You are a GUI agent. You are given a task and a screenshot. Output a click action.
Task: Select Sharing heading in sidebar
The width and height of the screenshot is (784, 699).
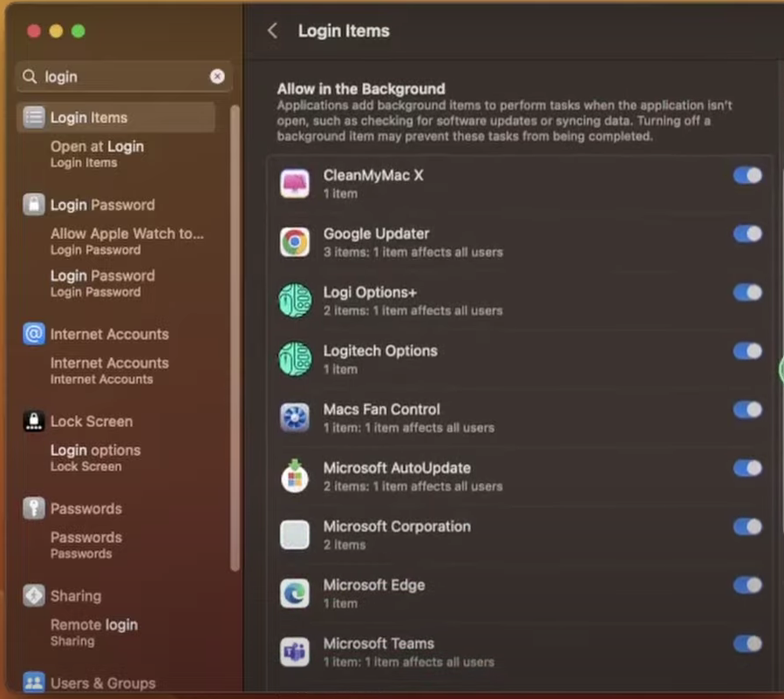pyautogui.click(x=76, y=595)
